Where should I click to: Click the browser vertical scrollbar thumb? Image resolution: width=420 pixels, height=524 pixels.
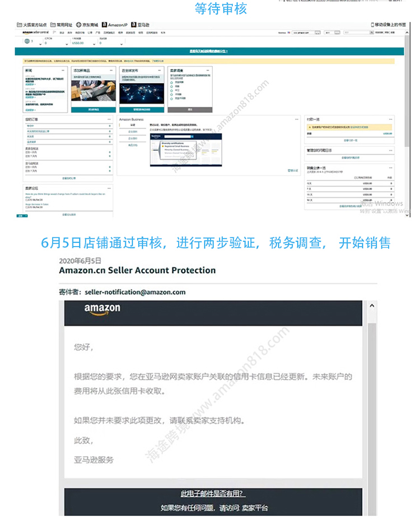pos(407,91)
